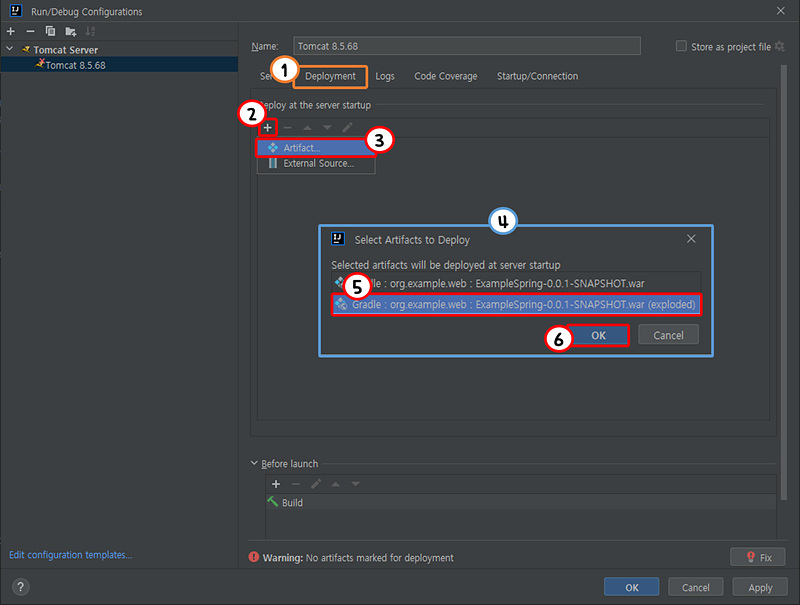Move the deployment item up
The height and width of the screenshot is (605, 800).
pyautogui.click(x=307, y=128)
